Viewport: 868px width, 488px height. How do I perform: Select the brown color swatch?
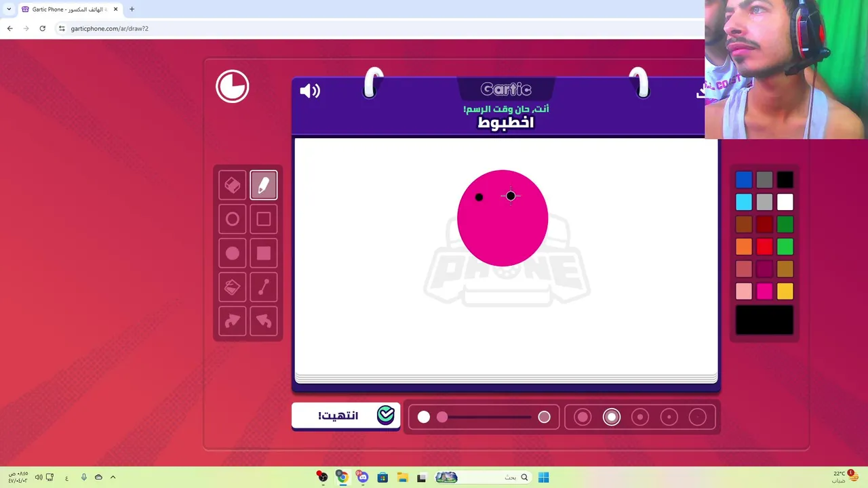click(744, 224)
